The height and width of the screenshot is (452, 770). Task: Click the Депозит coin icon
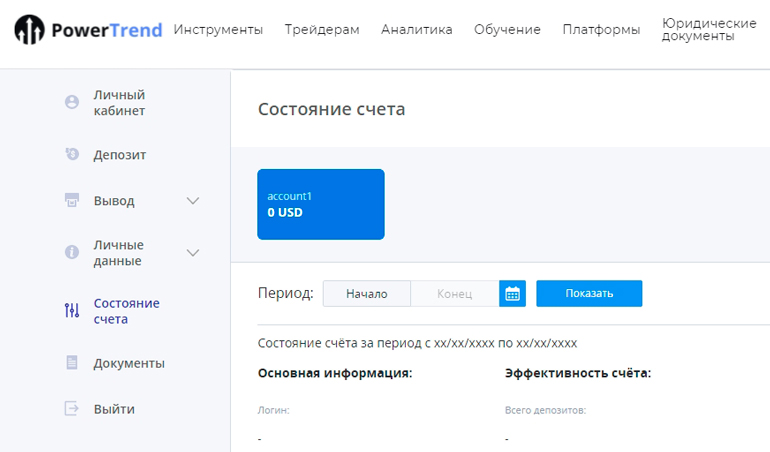(72, 154)
